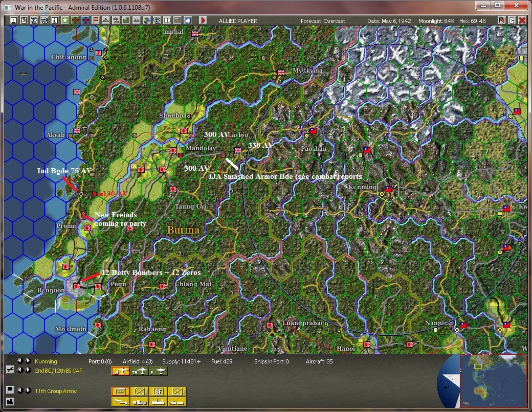The height and width of the screenshot is (412, 532).
Task: Click the 'Fuel: 429' value
Action: (221, 361)
